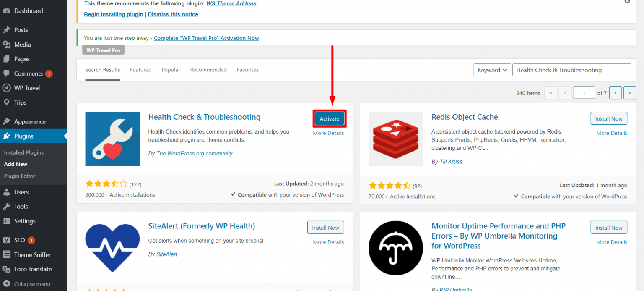Click the WP Travel Pro label tag

[x=103, y=50]
